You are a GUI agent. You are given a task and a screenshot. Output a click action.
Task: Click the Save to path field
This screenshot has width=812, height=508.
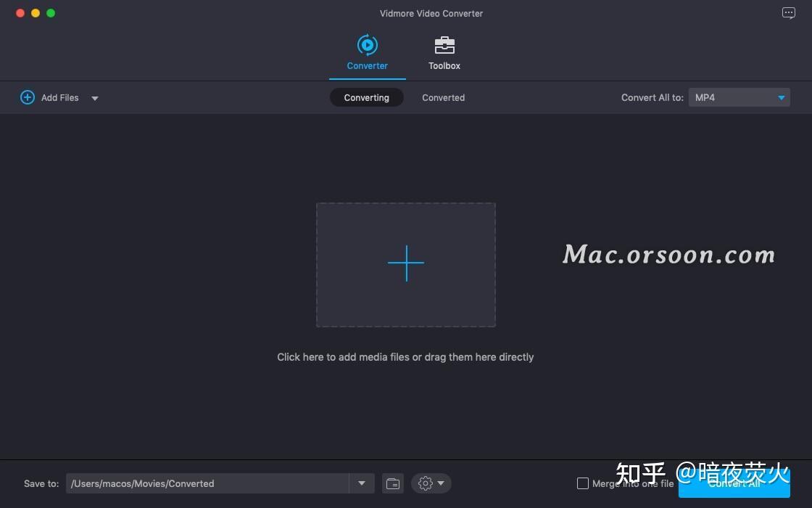(207, 483)
